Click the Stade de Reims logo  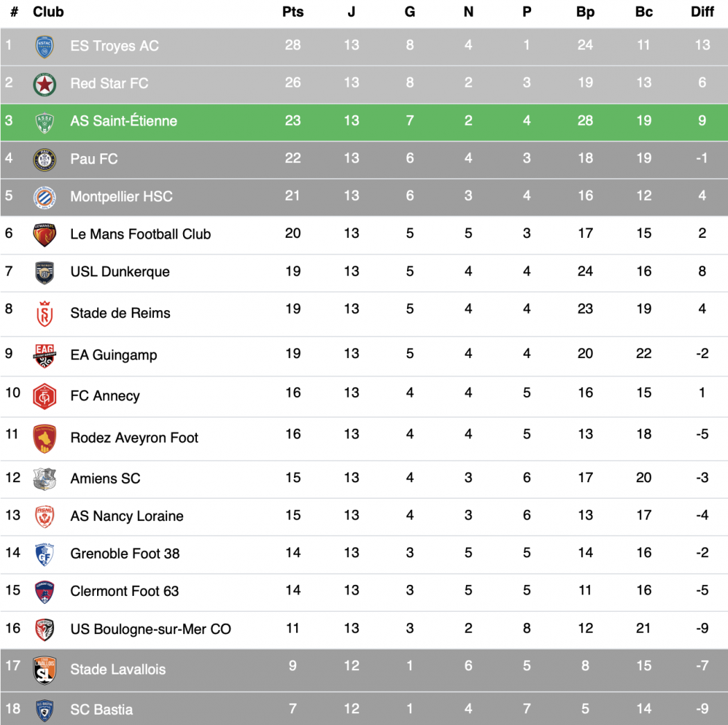44,314
